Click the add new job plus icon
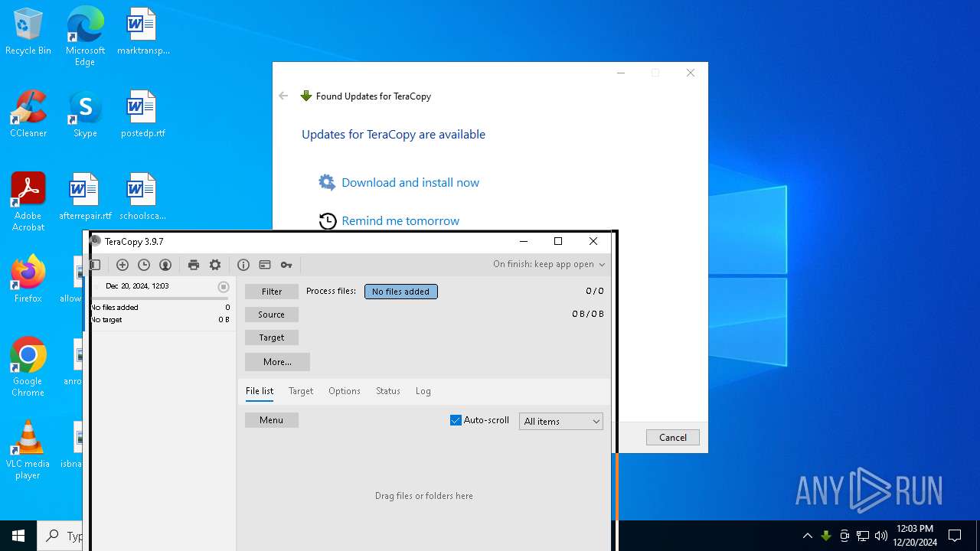This screenshot has width=980, height=551. click(x=122, y=265)
